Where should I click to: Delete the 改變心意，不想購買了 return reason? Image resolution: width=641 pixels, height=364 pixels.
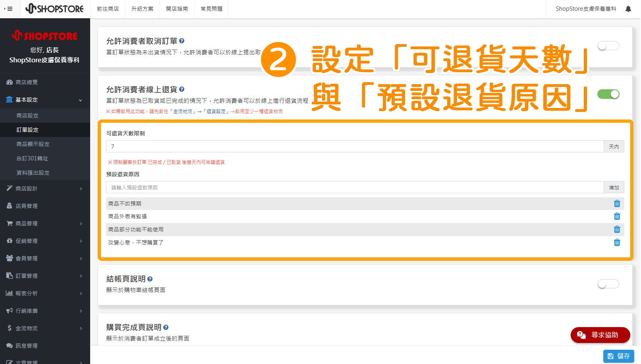click(617, 242)
